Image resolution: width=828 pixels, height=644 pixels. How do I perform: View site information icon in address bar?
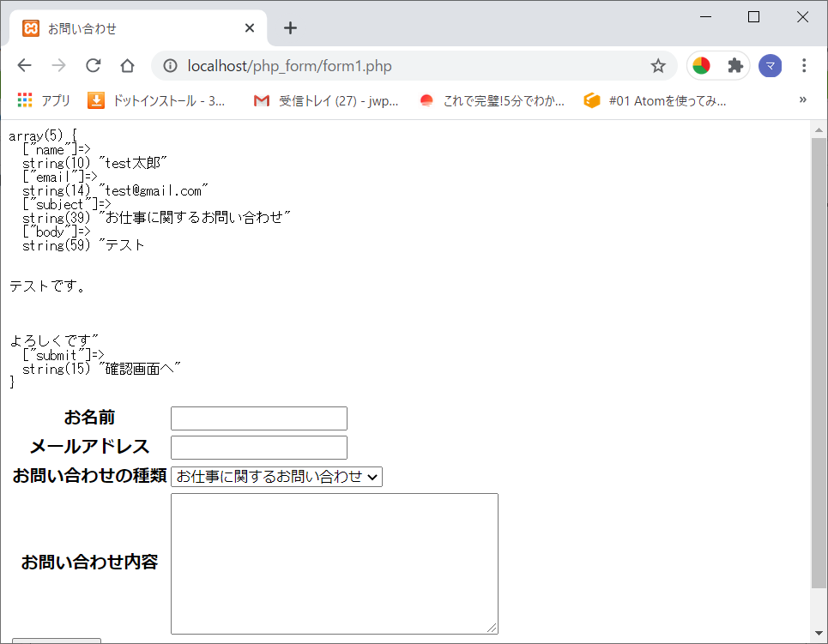pyautogui.click(x=170, y=66)
